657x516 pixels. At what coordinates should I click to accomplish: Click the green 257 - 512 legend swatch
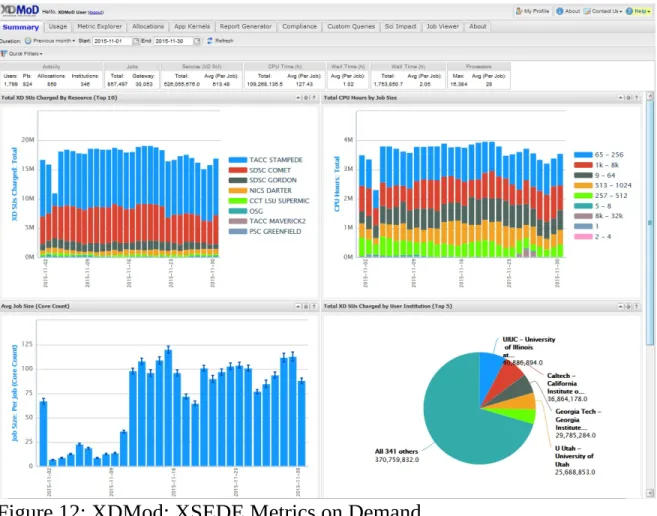pos(583,196)
